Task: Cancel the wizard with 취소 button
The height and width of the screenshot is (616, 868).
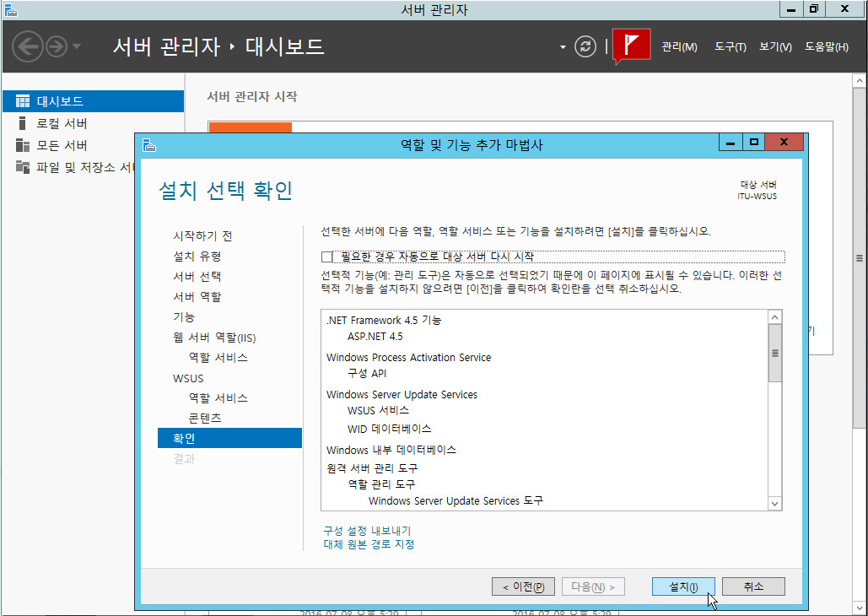Action: (753, 586)
